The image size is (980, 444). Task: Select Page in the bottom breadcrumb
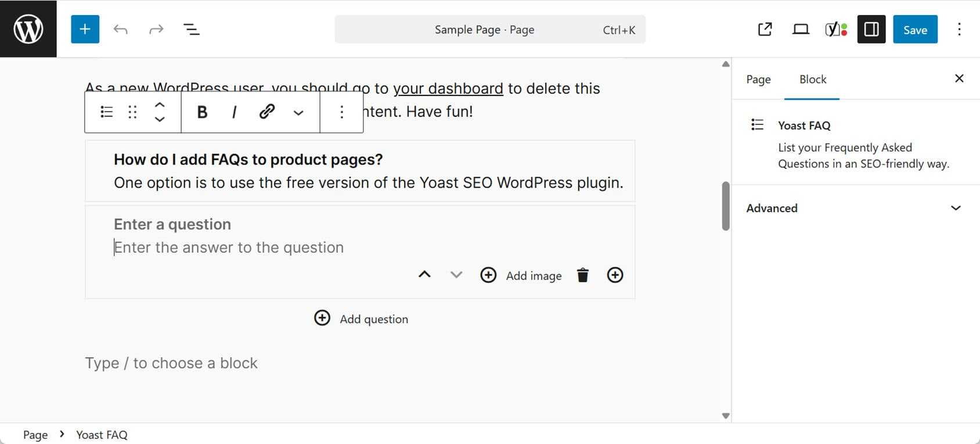click(35, 435)
